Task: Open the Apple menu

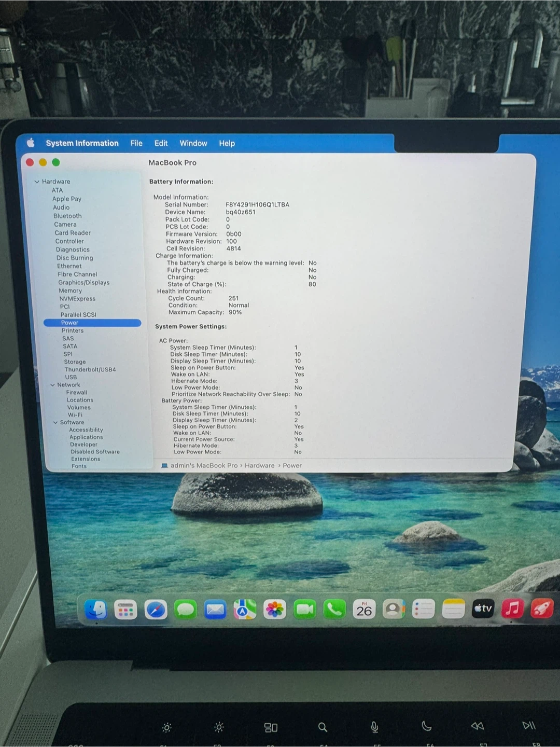Action: pos(31,143)
